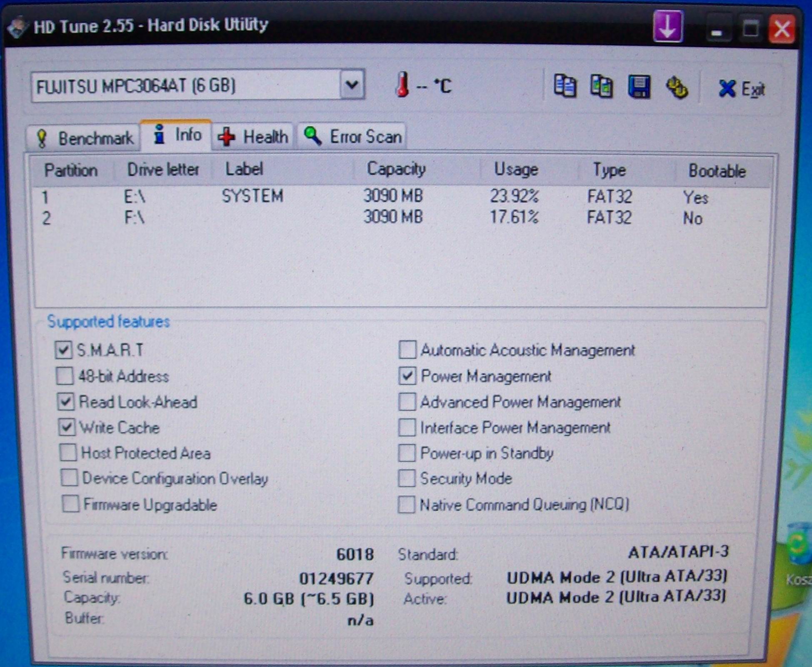Click the bootable No value
Image resolution: width=812 pixels, height=667 pixels.
(x=692, y=218)
